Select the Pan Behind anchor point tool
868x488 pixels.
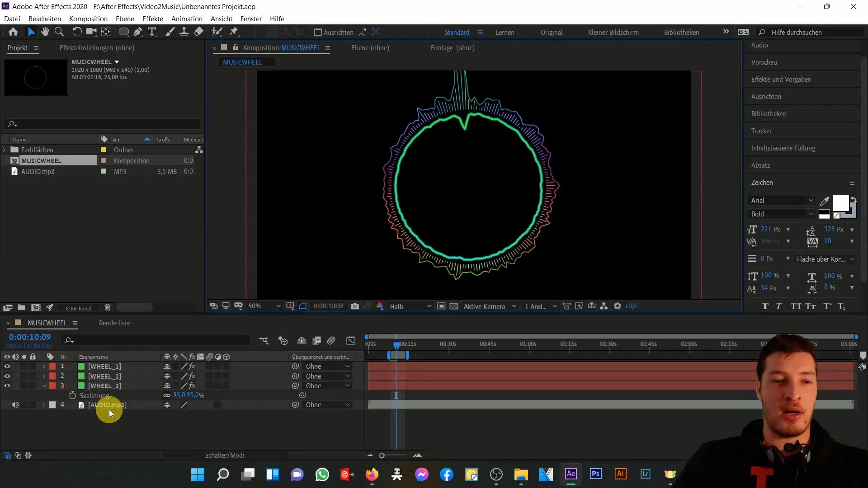tap(106, 32)
